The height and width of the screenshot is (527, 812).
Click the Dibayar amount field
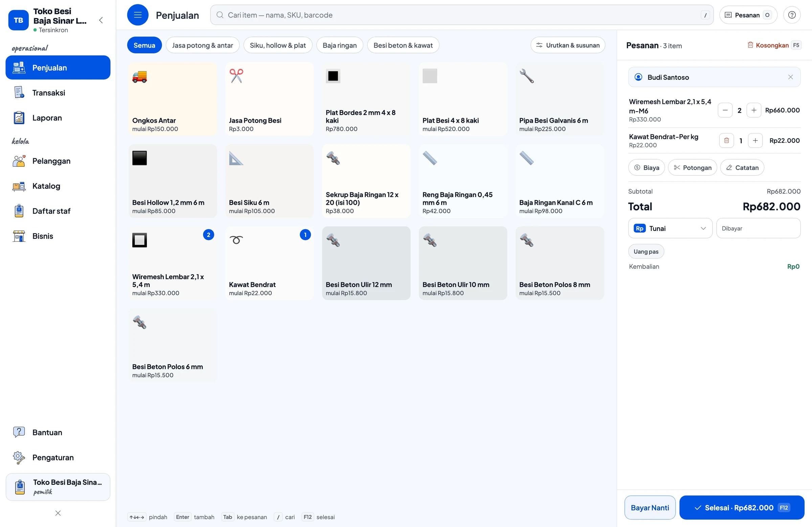[x=758, y=228]
